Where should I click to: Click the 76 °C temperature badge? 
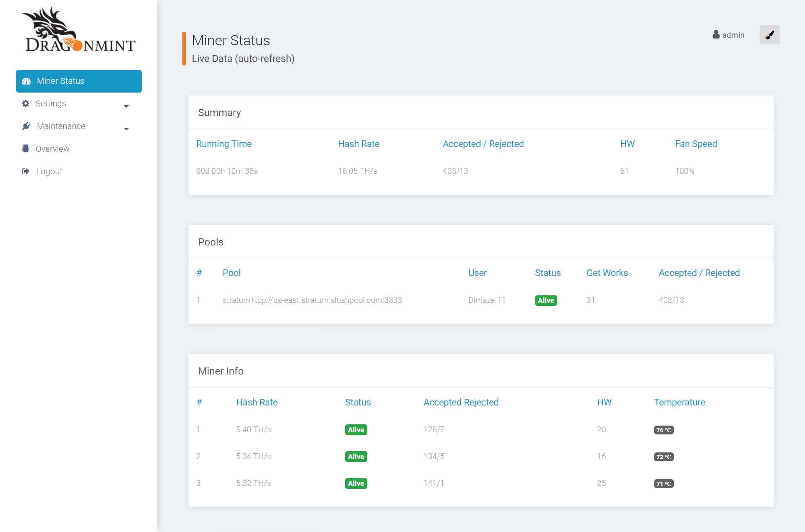click(x=664, y=430)
